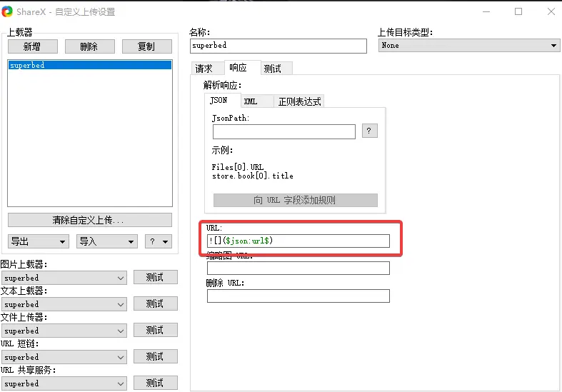
Task: Test the 文本上载器 with 测试 button
Action: coord(156,304)
